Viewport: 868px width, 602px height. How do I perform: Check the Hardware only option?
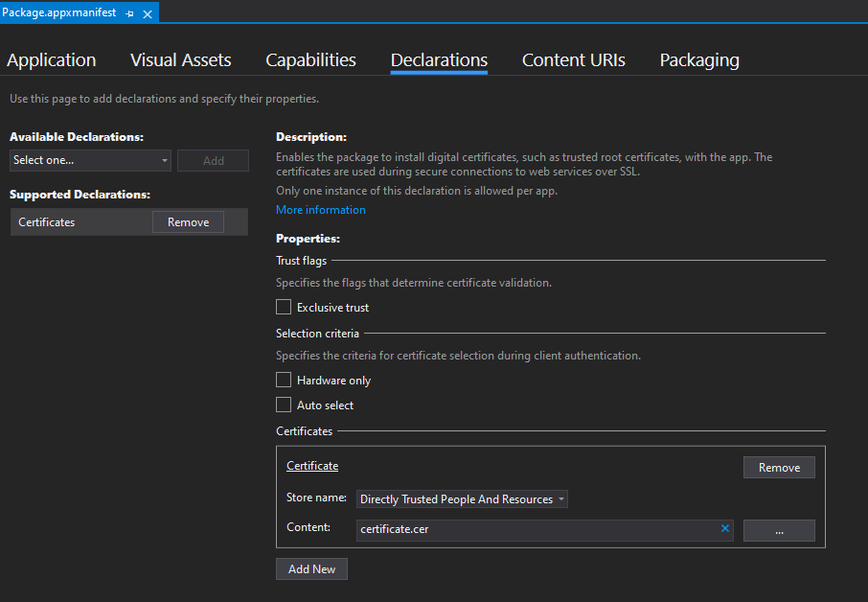(x=284, y=381)
